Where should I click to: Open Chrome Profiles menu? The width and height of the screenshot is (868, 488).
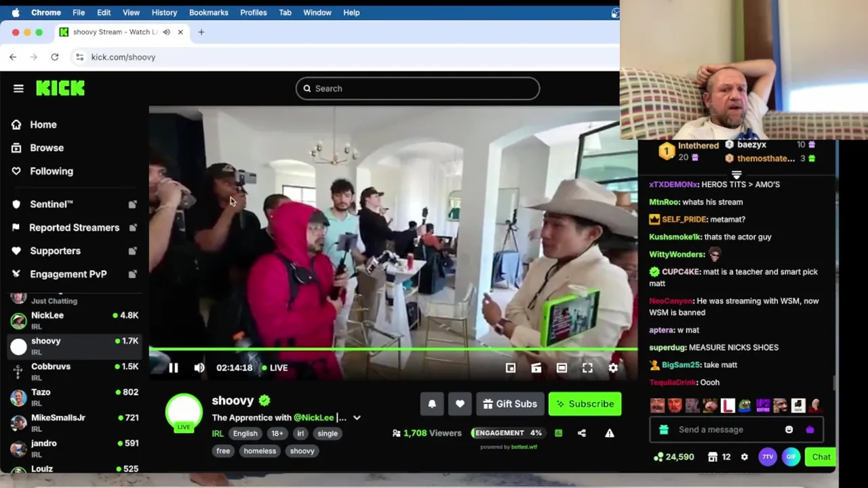point(254,12)
